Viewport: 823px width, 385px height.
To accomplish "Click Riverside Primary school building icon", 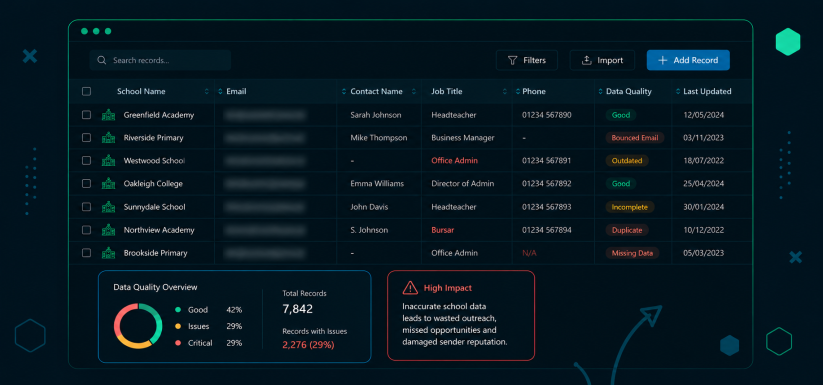I will [x=108, y=138].
